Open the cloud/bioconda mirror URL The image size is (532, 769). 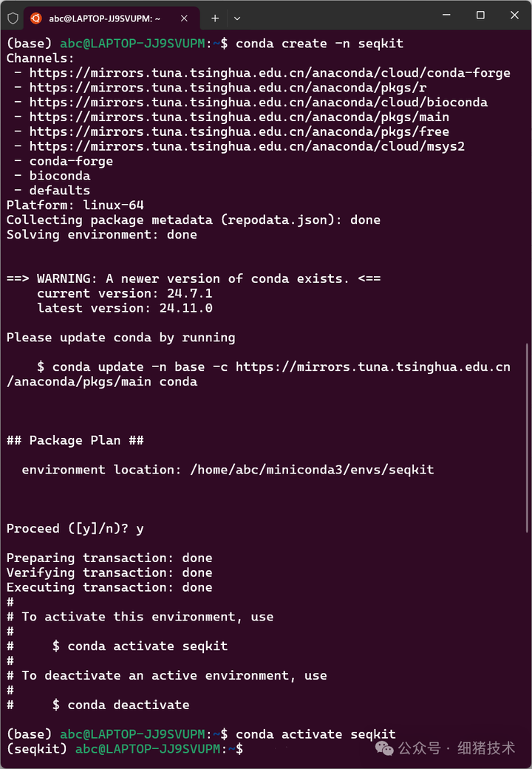[258, 103]
